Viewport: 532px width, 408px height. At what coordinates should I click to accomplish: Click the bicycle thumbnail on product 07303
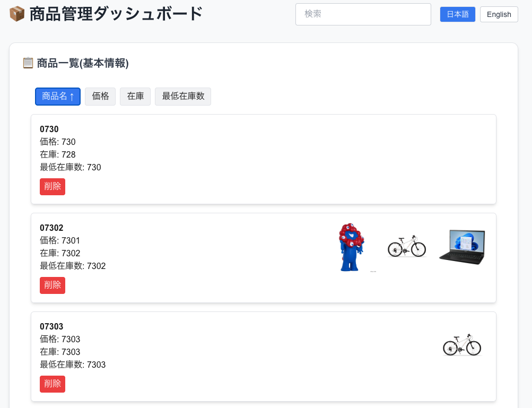(x=462, y=345)
